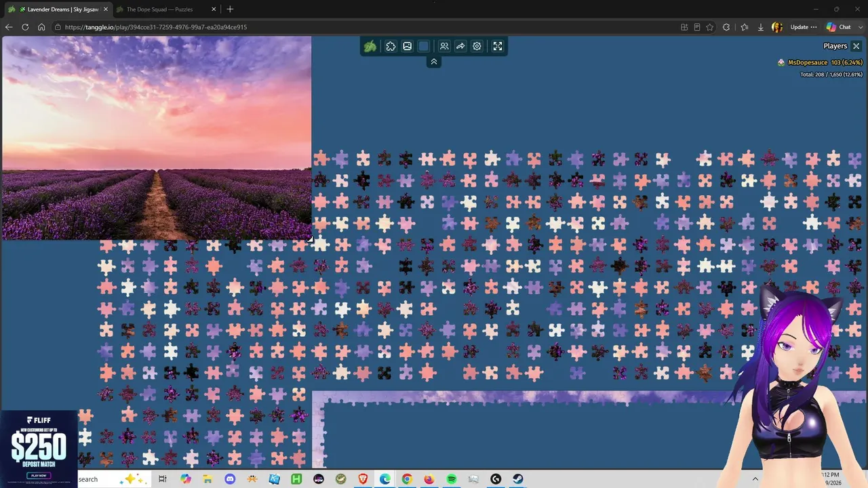Screen dimensions: 868x488
Task: Open Copilot Chat in the browser
Action: 839,27
